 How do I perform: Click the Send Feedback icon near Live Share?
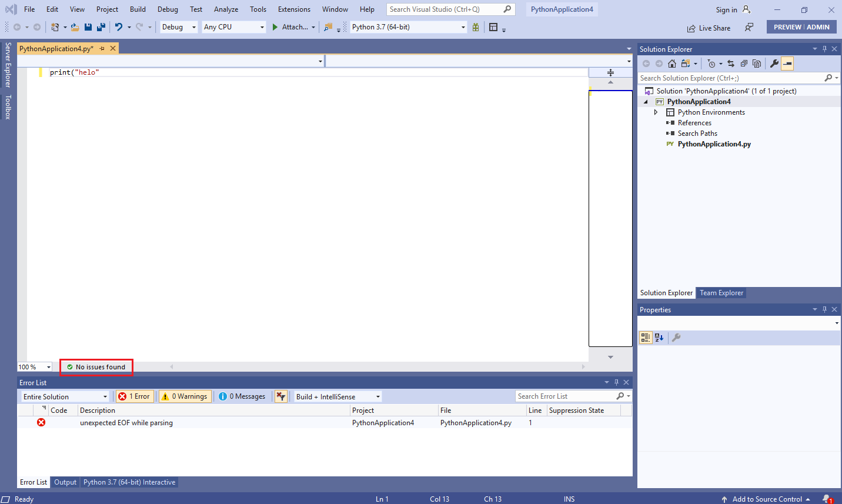coord(749,28)
